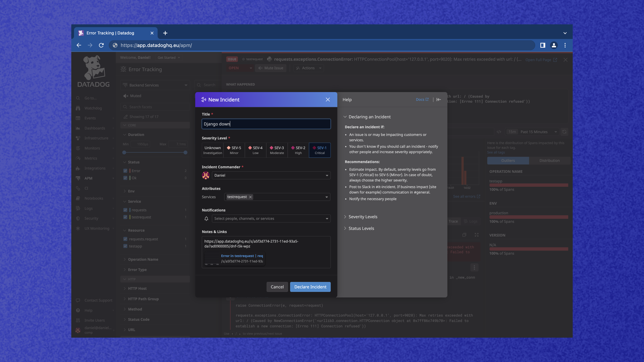
Task: Click the notifications bell in the incident form
Action: tap(206, 218)
